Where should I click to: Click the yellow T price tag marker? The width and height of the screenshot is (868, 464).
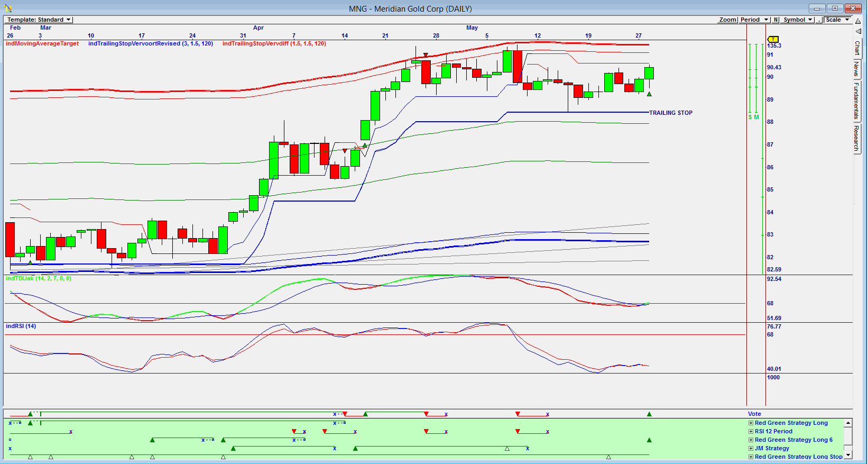pyautogui.click(x=773, y=39)
